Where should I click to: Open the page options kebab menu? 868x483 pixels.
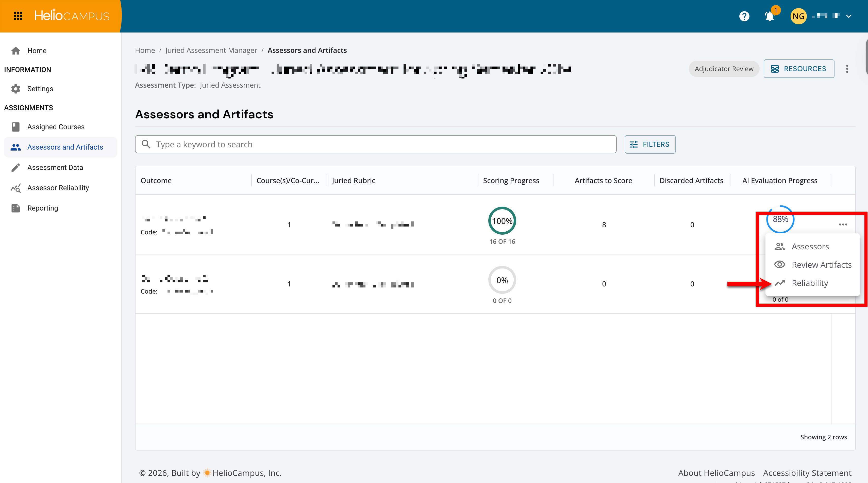pyautogui.click(x=847, y=69)
